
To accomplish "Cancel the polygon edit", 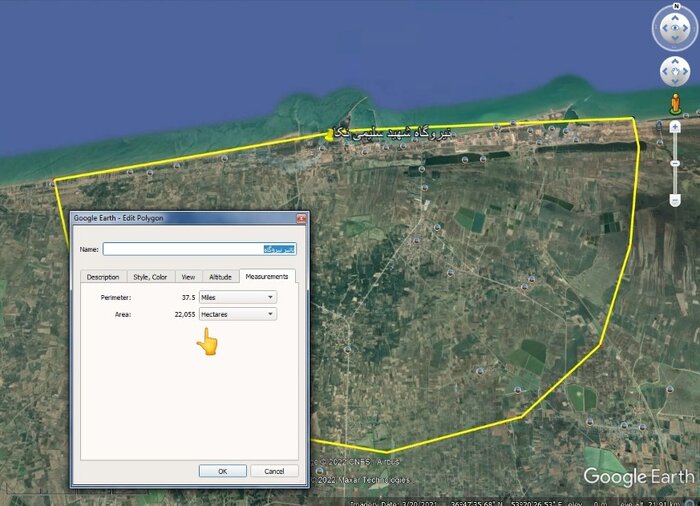I will [274, 471].
